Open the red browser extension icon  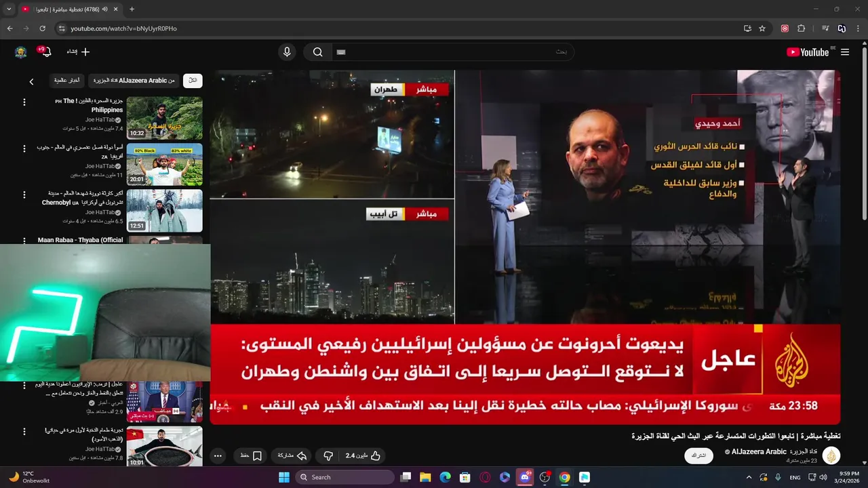[785, 28]
